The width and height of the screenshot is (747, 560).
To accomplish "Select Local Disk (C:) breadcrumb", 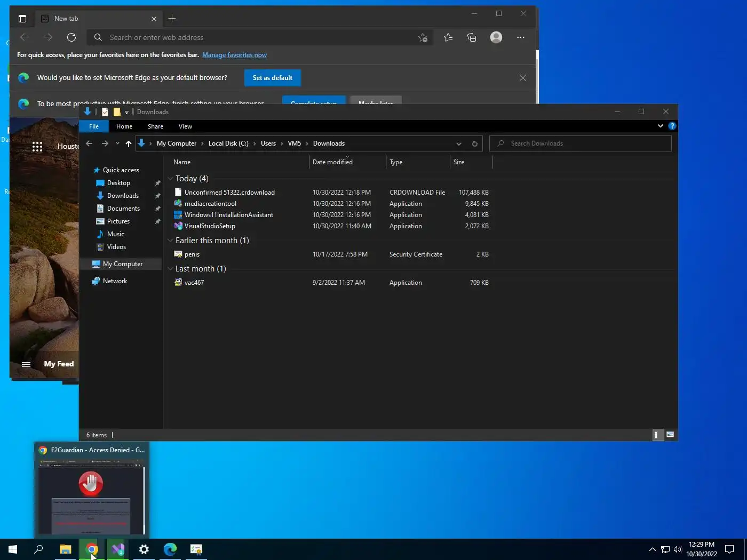I will point(228,143).
